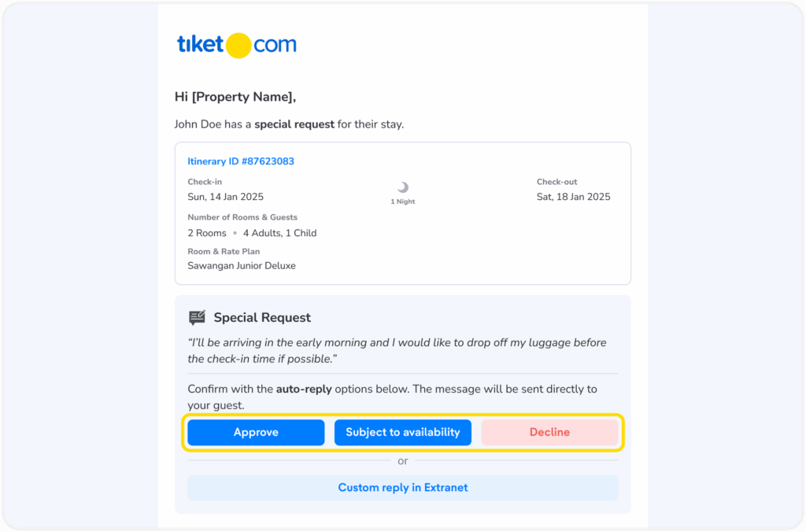Click the "Number of Rooms & Guests" label
The width and height of the screenshot is (806, 532).
click(x=242, y=217)
